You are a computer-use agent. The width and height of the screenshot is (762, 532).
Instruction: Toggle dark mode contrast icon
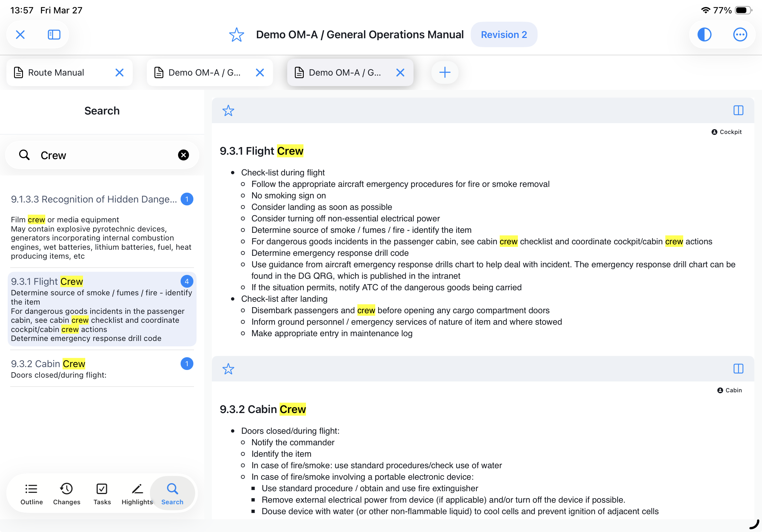704,34
